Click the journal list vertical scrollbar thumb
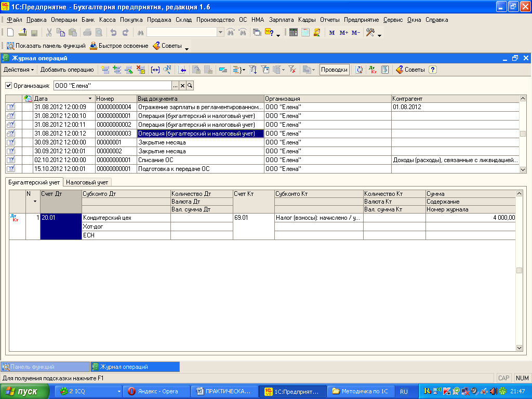This screenshot has width=532, height=399. coord(523,134)
